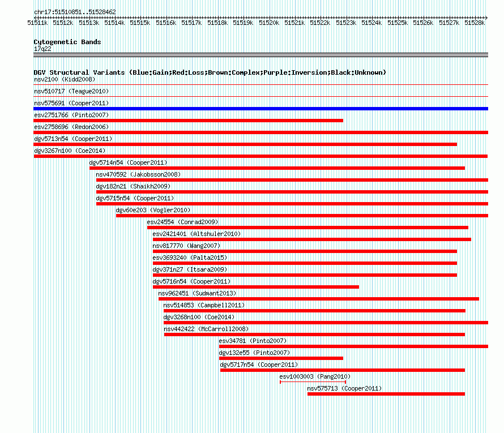Screen dimensions: 504x433
Task: Click the 51526k ruler label
Action: (424, 23)
